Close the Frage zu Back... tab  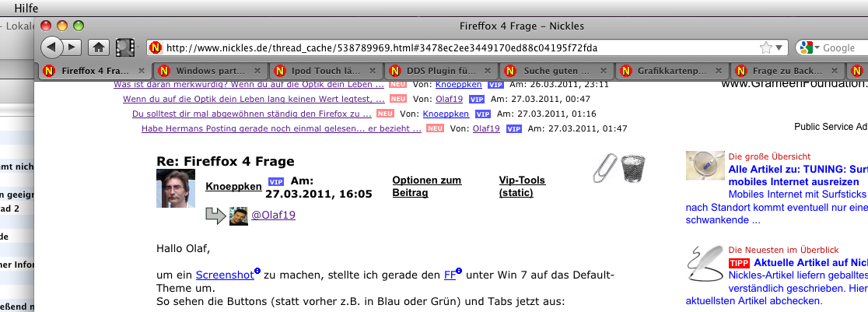click(835, 71)
